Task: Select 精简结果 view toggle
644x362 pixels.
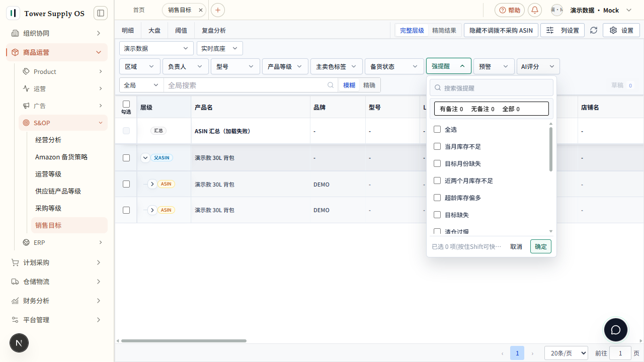Action: (x=444, y=30)
